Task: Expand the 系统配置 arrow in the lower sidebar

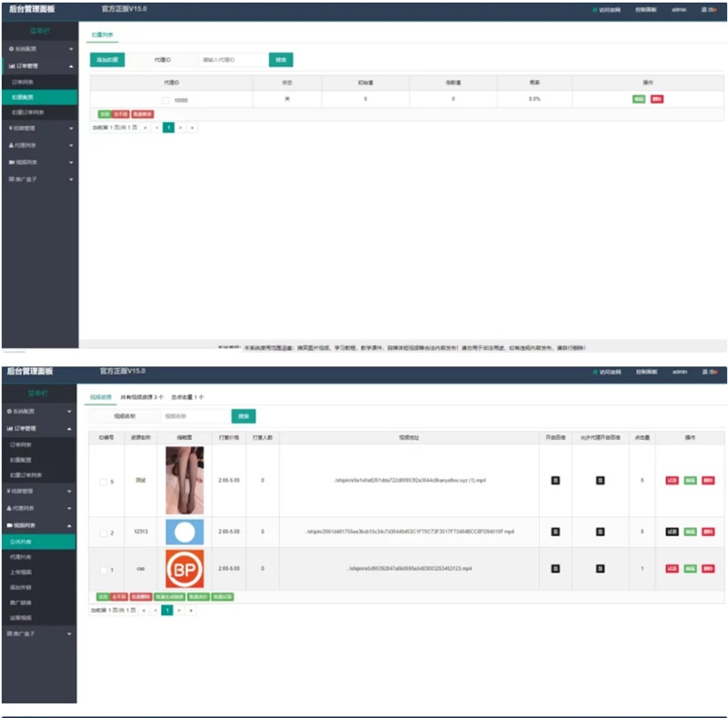Action: click(x=71, y=412)
